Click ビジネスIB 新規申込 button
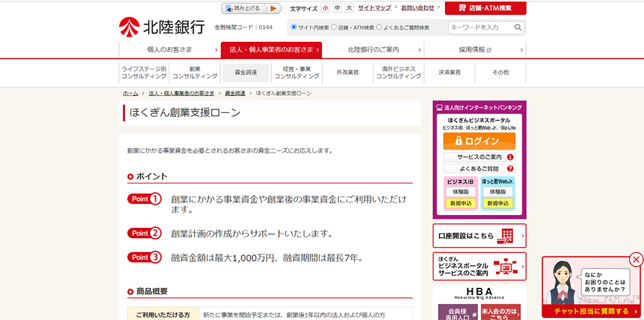The width and height of the screenshot is (644, 320). pos(461,203)
